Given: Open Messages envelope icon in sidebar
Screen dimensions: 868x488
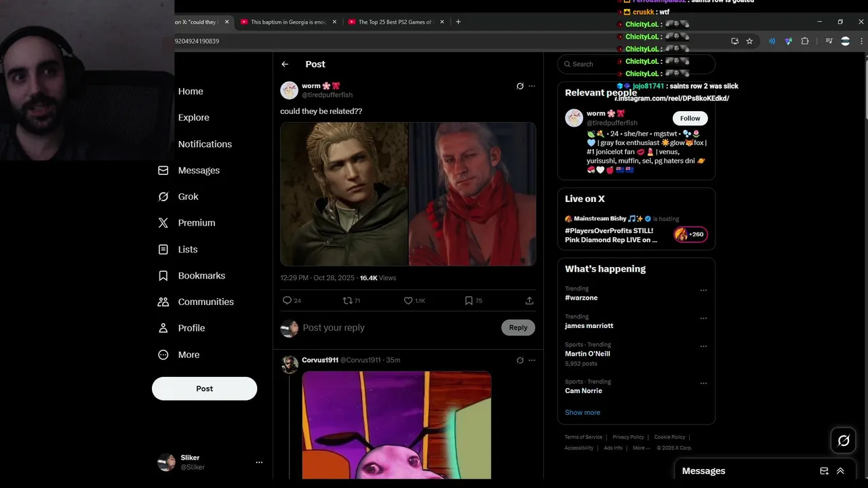Looking at the screenshot, I should pyautogui.click(x=163, y=170).
